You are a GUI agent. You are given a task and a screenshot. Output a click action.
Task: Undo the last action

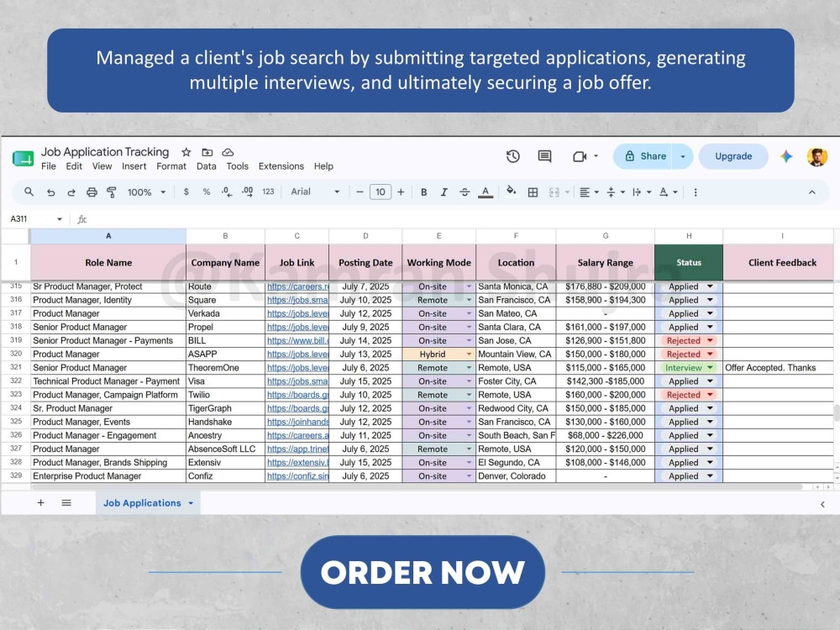click(x=50, y=192)
